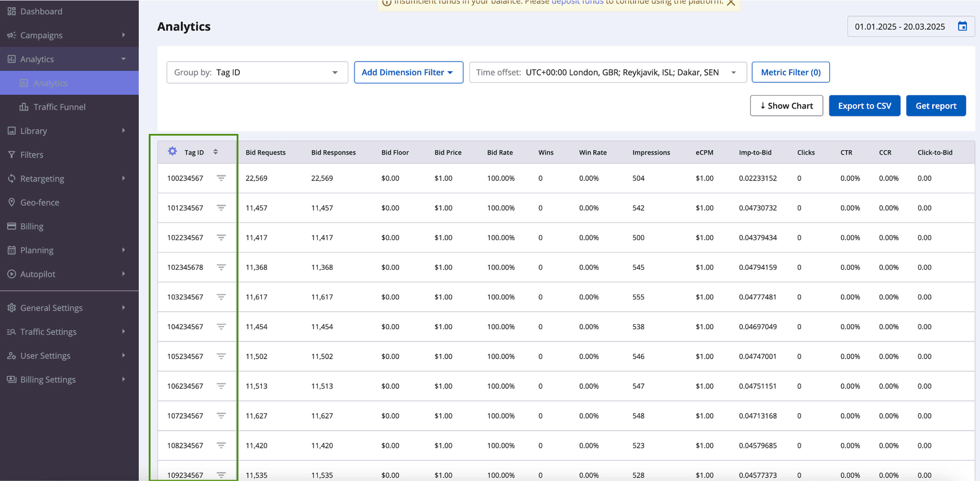Click Export to CSV button
Viewport: 980px width, 481px height.
[x=864, y=106]
